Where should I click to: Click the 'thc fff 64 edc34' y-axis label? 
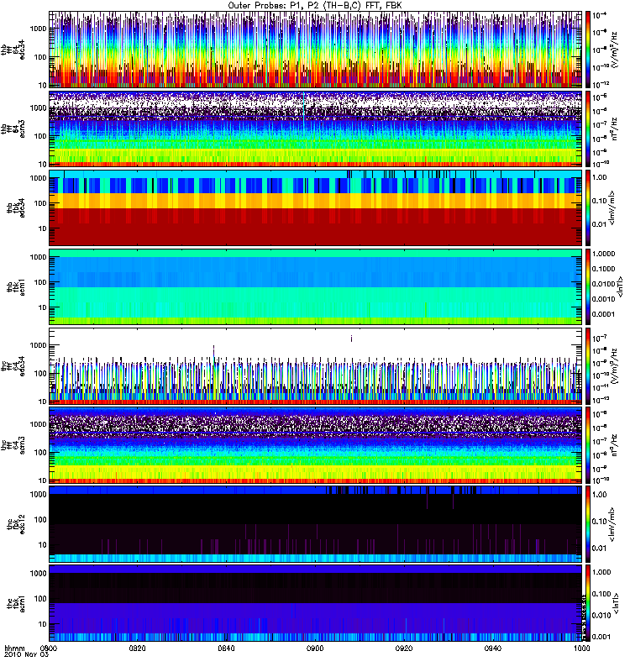coord(13,366)
